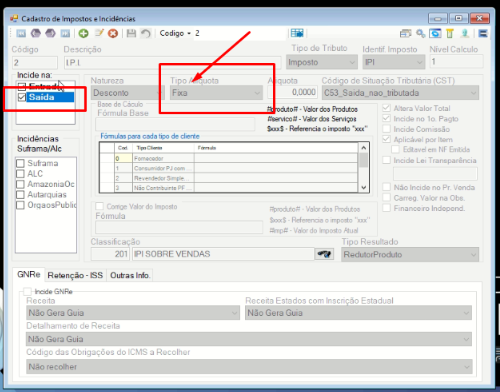Check Editavel em NF Emitida

(395, 149)
